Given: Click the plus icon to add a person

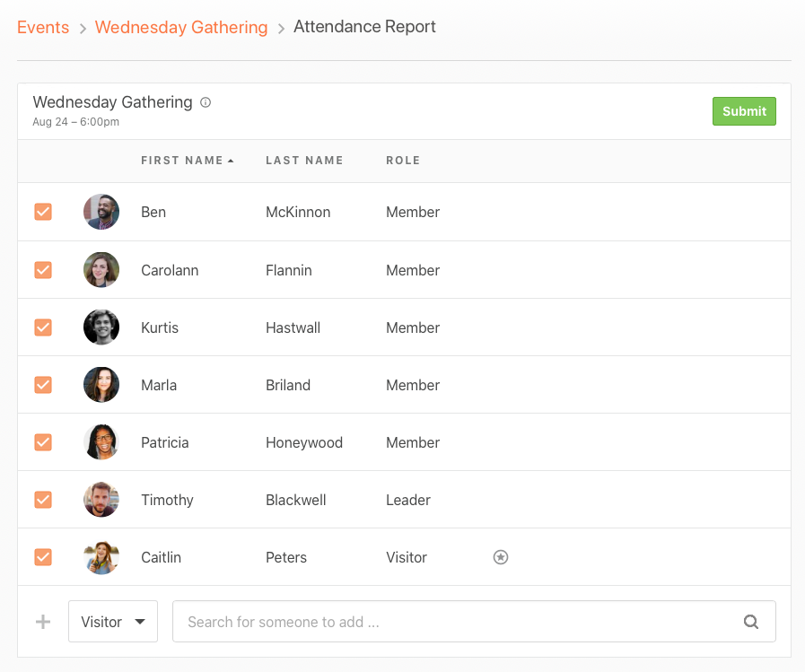Looking at the screenshot, I should coord(43,622).
